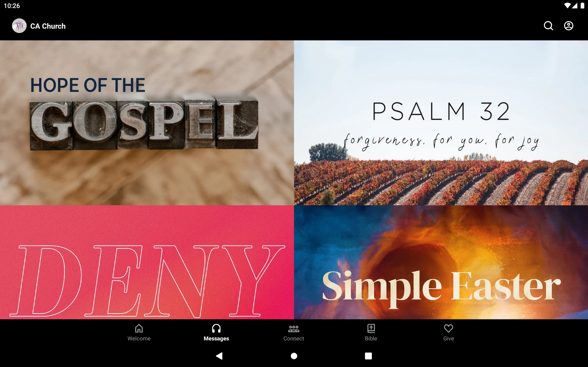Tap the Android back navigation button
The image size is (588, 367).
[x=220, y=355]
